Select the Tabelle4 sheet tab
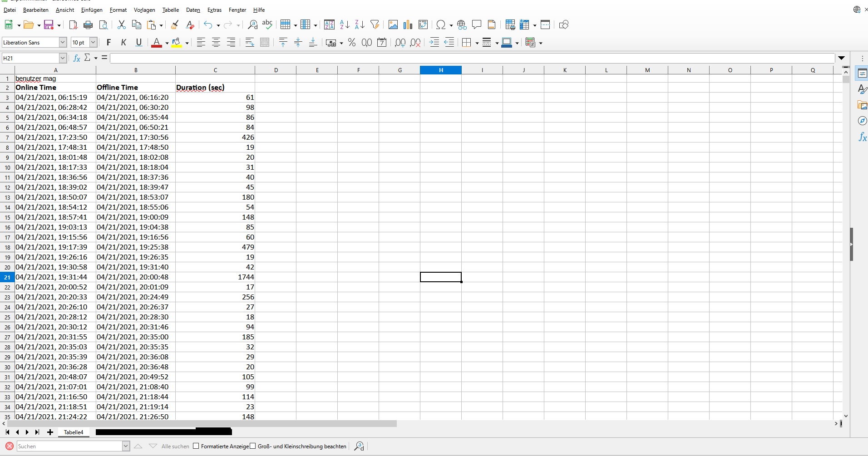 pyautogui.click(x=74, y=432)
